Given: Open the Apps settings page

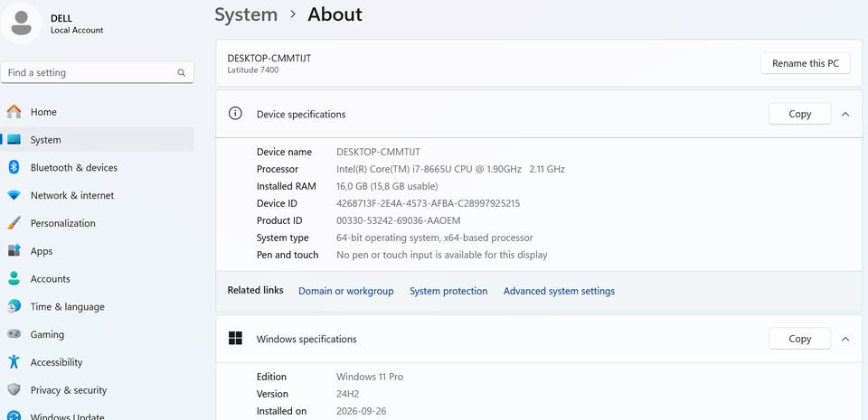Looking at the screenshot, I should 98,251.
